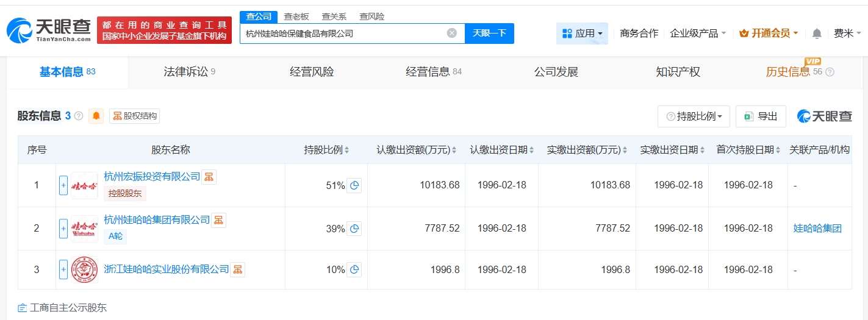Click the orange bell alert icon

(x=96, y=116)
